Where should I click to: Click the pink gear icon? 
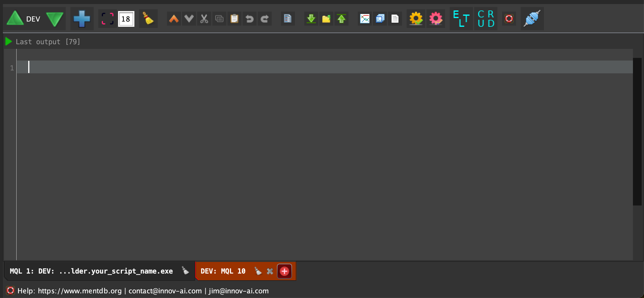[435, 19]
